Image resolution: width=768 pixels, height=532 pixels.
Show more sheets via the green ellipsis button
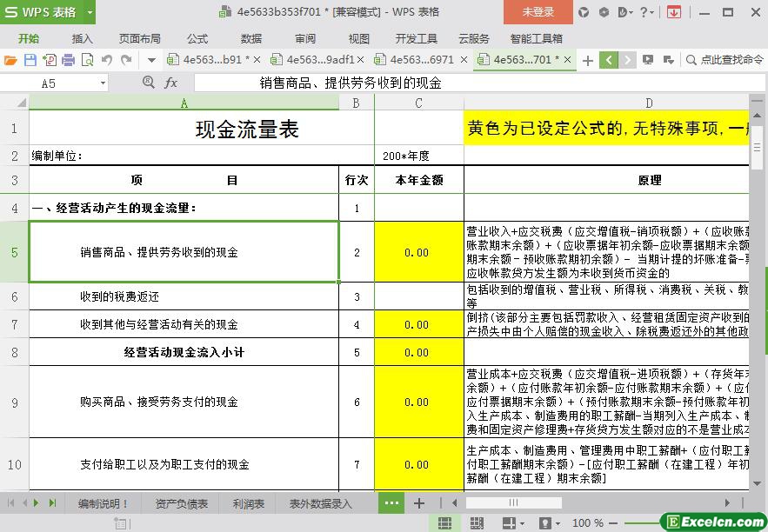(391, 503)
